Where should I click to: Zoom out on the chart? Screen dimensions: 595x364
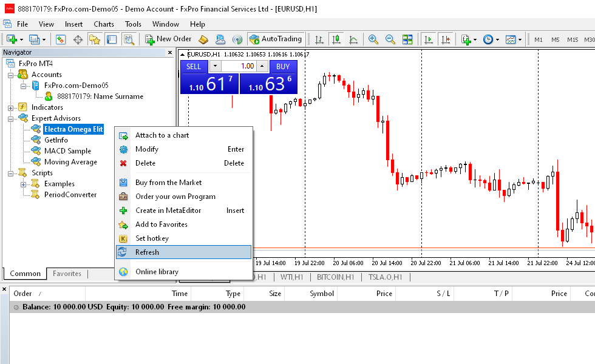click(390, 39)
